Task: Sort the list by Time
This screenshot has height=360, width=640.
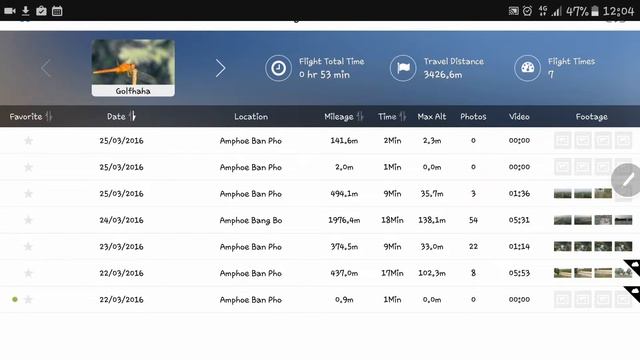Action: pos(392,116)
